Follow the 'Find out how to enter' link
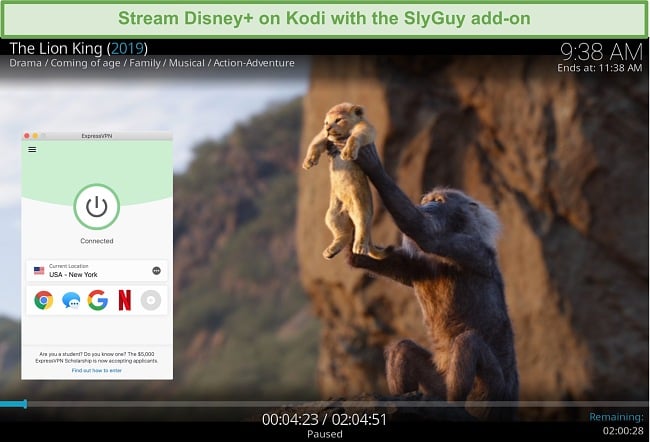 (x=97, y=370)
